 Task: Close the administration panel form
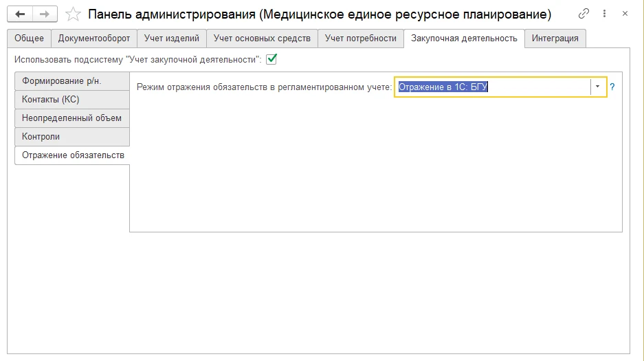(625, 14)
